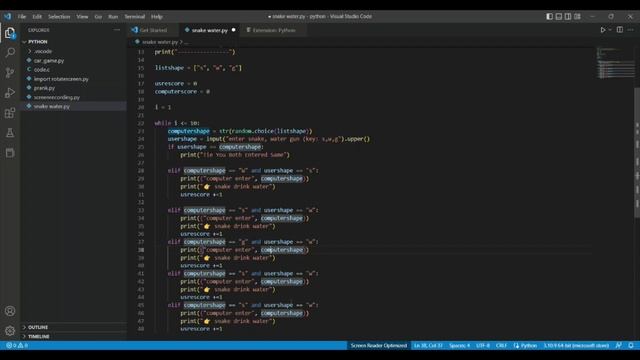Click snake water.py in breadcrumb
Screen dimensions: 640x360
click(160, 42)
